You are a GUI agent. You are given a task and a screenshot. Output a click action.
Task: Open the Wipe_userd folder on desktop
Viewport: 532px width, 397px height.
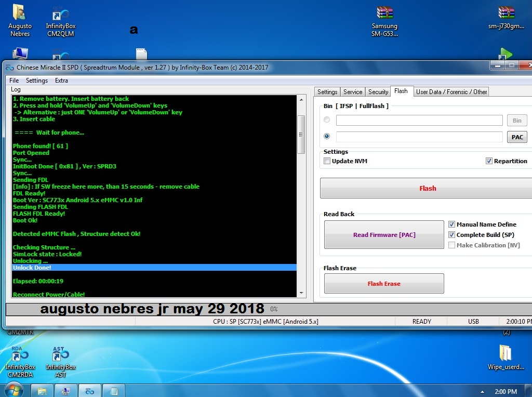tap(506, 357)
